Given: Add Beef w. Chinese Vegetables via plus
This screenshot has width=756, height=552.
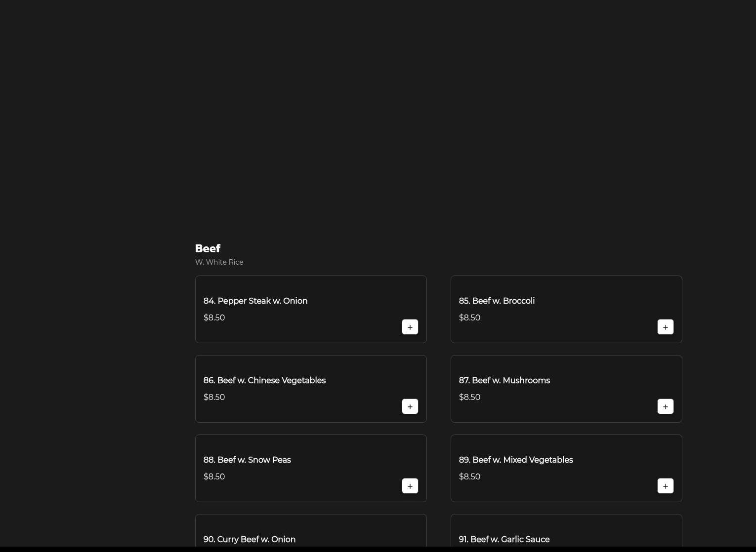Looking at the screenshot, I should click(410, 406).
